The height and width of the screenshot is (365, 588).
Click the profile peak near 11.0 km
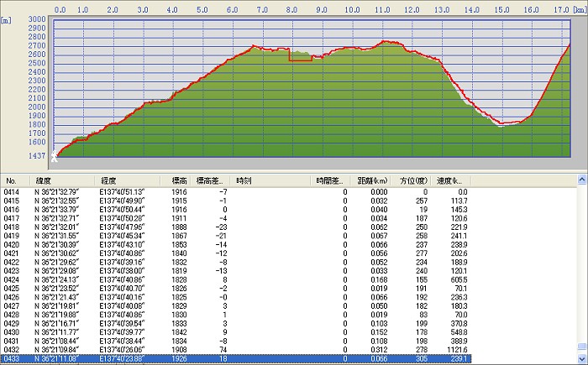[x=387, y=40]
